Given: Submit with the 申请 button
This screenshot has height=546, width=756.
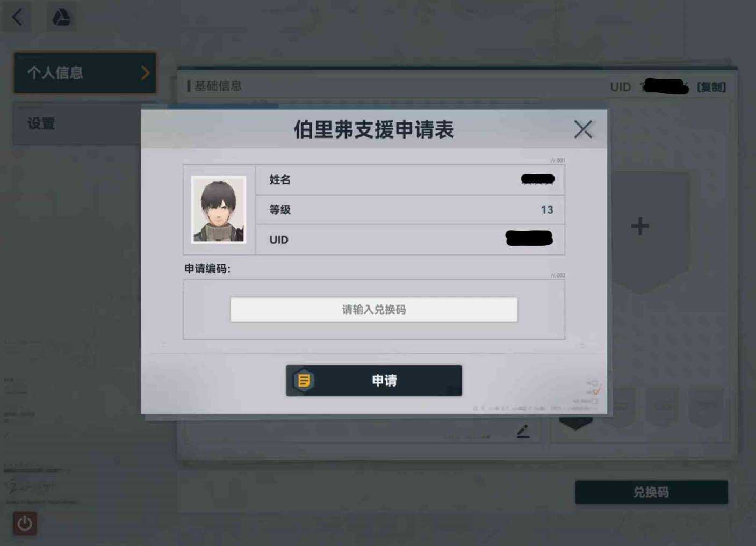Looking at the screenshot, I should 374,381.
